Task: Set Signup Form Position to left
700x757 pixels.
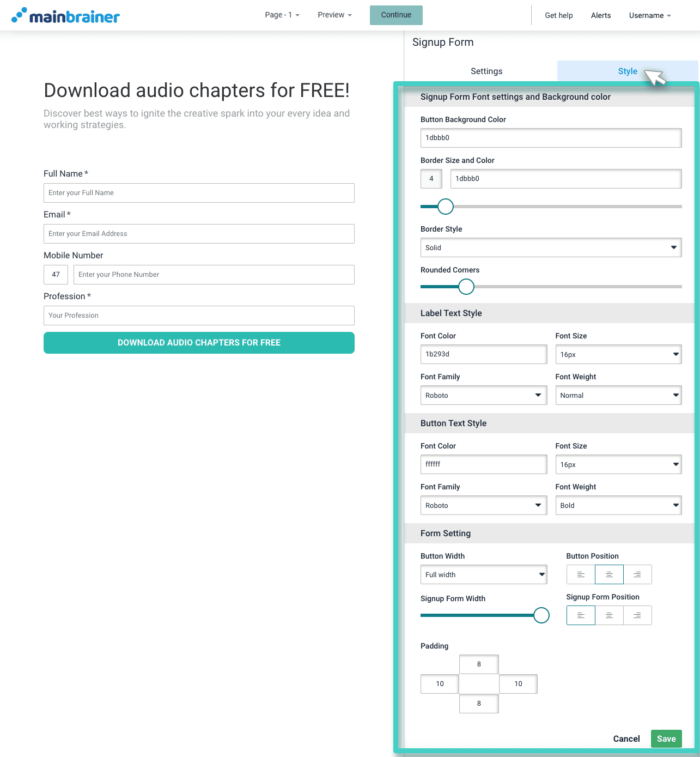Action: [580, 615]
